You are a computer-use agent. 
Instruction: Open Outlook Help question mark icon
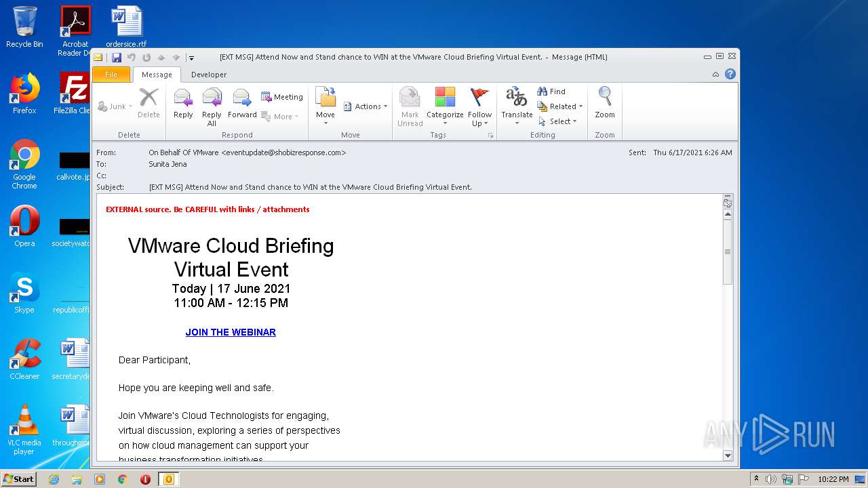(730, 75)
